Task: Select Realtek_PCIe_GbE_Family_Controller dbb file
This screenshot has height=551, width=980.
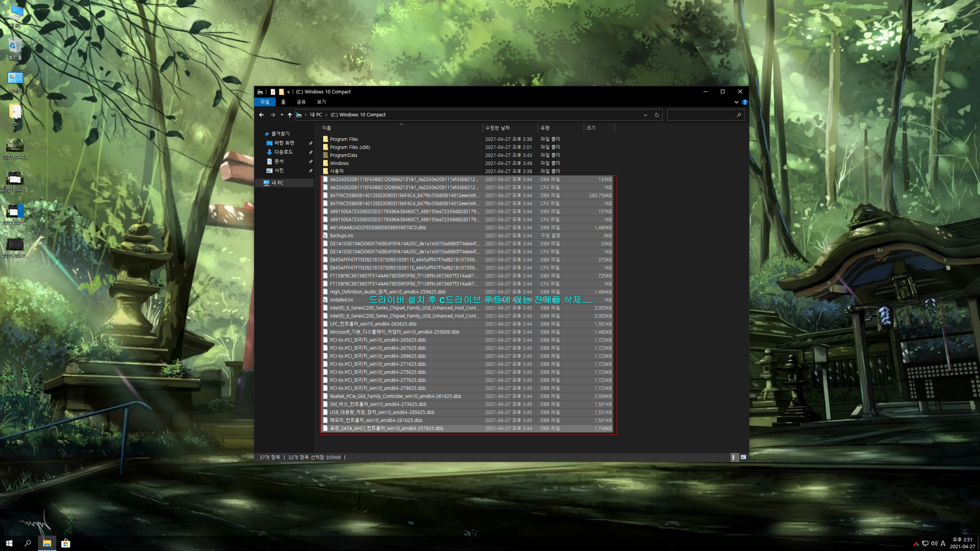Action: click(468, 396)
